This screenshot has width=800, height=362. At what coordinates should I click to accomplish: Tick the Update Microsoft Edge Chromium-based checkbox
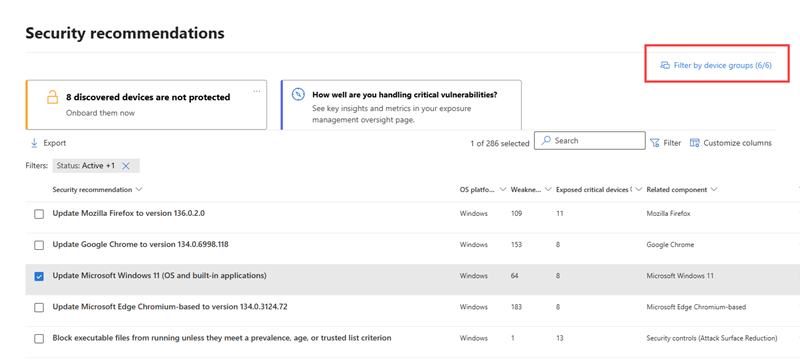click(x=39, y=307)
